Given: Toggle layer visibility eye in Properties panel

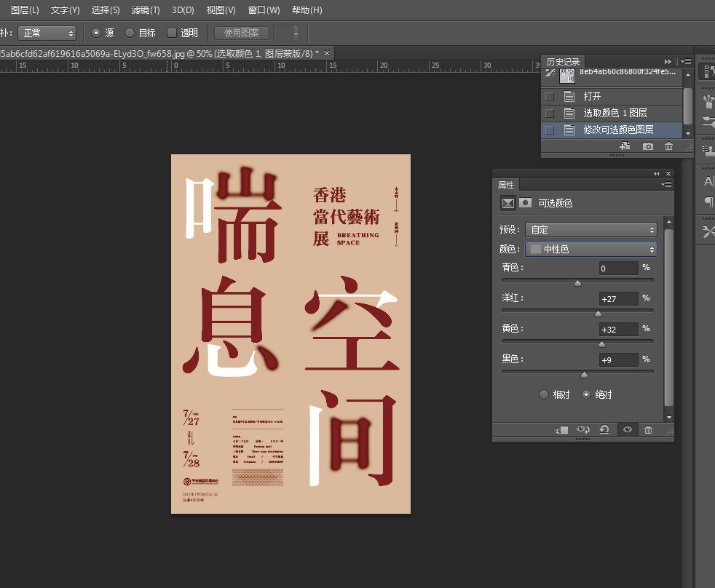Looking at the screenshot, I should point(627,430).
